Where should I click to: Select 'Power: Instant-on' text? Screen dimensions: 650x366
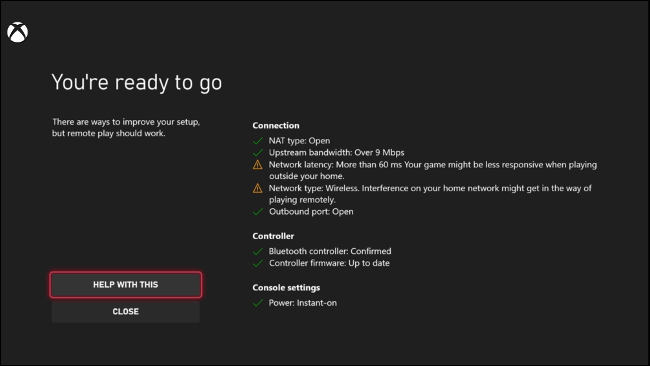(x=303, y=303)
